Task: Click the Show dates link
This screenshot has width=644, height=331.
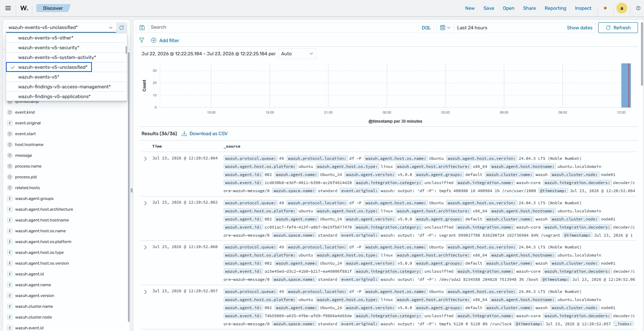Action: point(579,28)
